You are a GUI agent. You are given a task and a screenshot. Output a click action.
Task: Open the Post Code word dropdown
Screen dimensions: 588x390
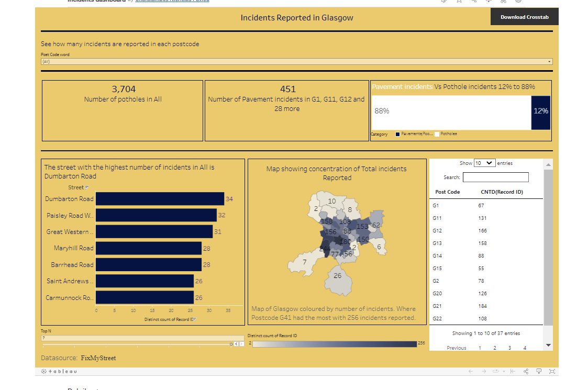(549, 62)
